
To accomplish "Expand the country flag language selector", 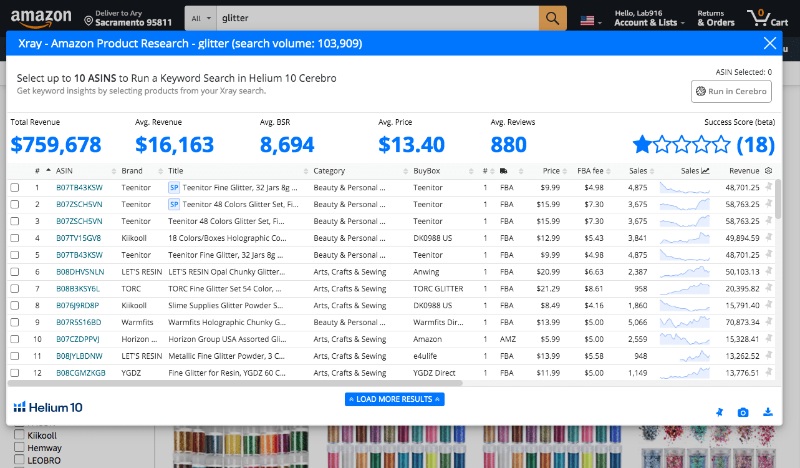I will (x=591, y=21).
